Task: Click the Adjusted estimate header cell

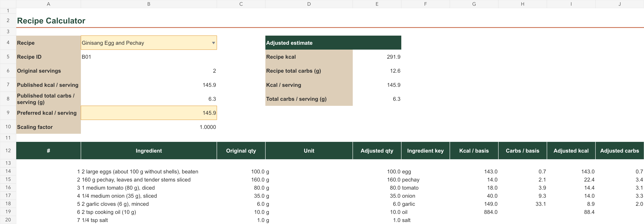Action: click(x=333, y=43)
